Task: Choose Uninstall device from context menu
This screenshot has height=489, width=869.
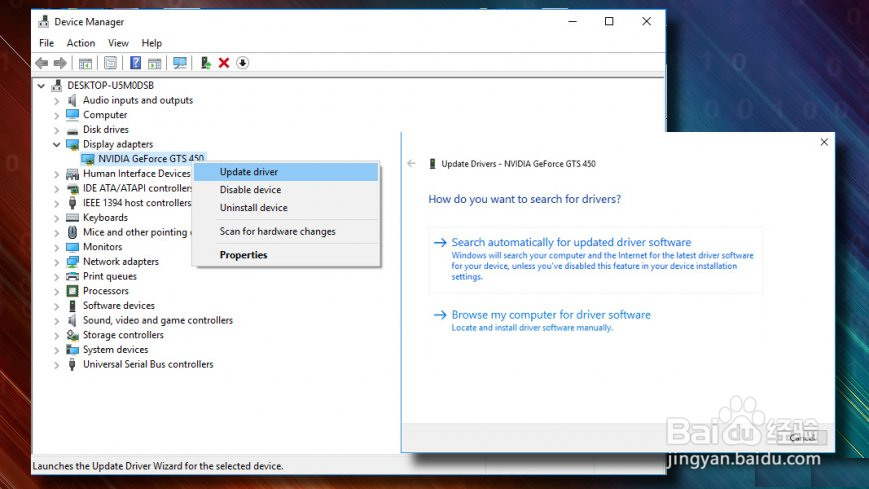Action: pos(286,208)
